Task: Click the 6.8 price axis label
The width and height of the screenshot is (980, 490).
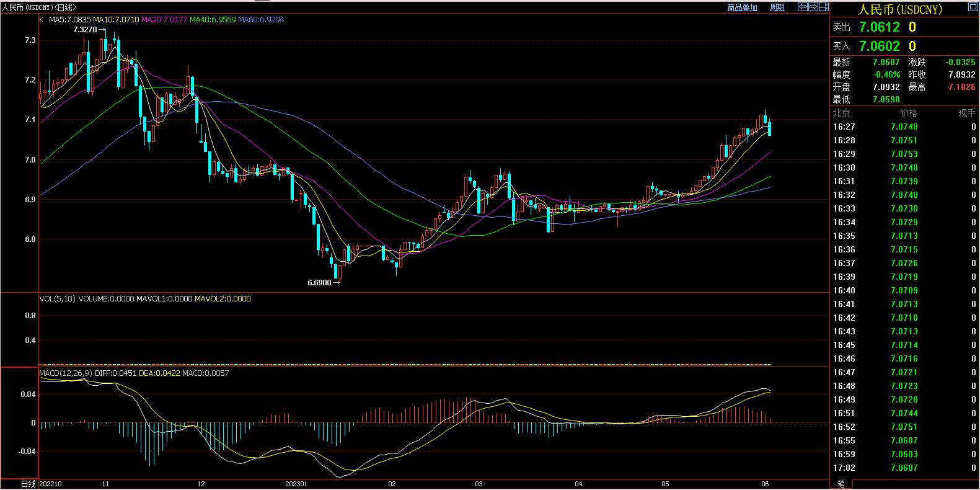Action: point(30,239)
